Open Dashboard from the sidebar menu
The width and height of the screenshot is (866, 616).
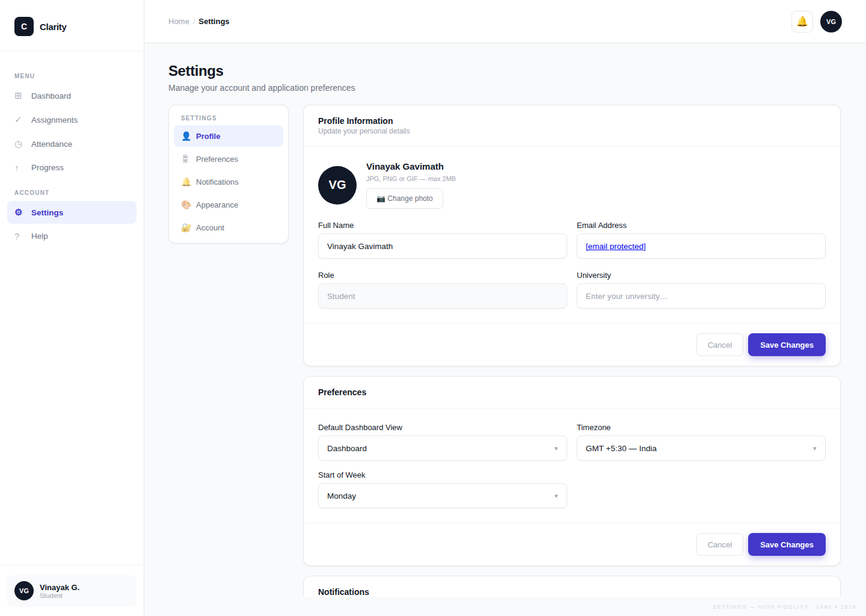pos(51,96)
